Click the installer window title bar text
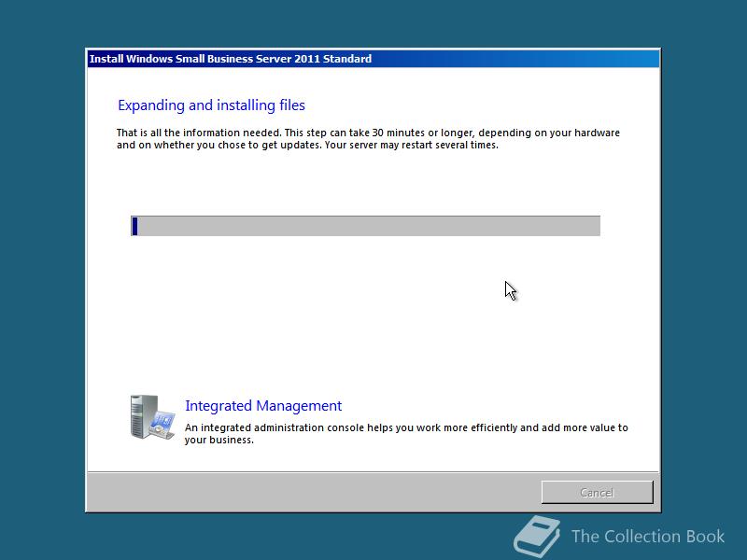Image resolution: width=747 pixels, height=560 pixels. click(x=231, y=59)
